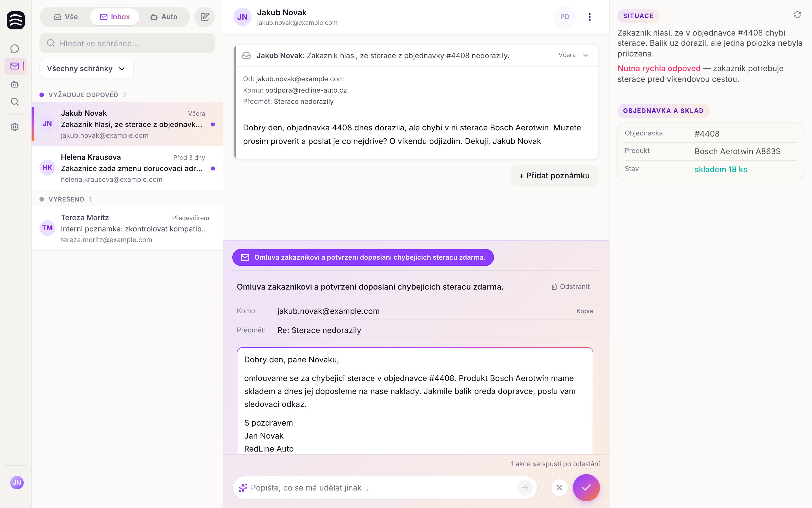Click the Jakub Novak header avatar
This screenshot has width=812, height=508.
pos(242,17)
